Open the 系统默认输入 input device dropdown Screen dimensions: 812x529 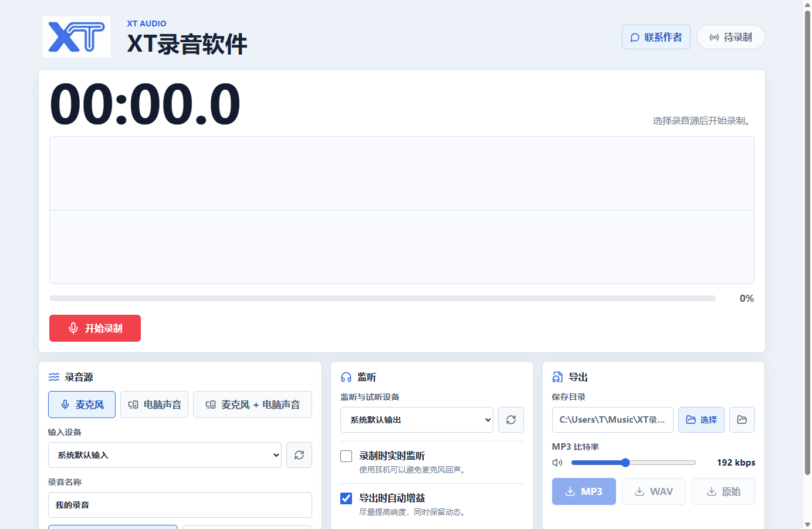click(x=165, y=455)
